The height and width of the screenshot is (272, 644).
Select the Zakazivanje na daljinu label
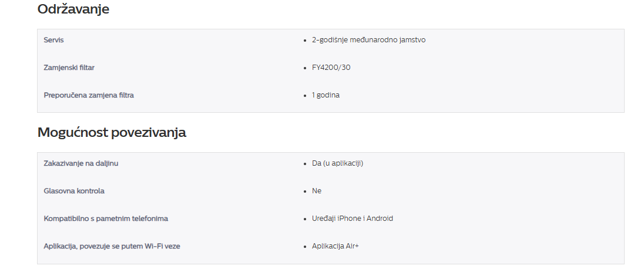[x=81, y=163]
